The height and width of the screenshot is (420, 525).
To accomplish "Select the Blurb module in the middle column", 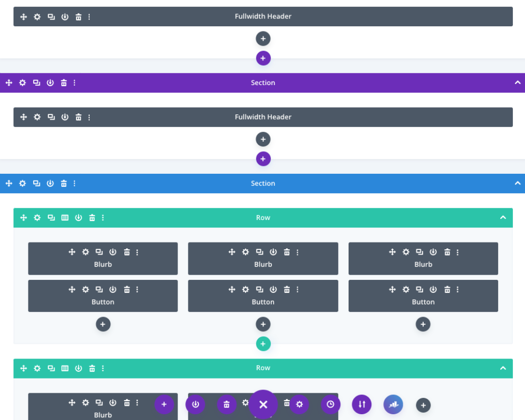I will click(263, 264).
